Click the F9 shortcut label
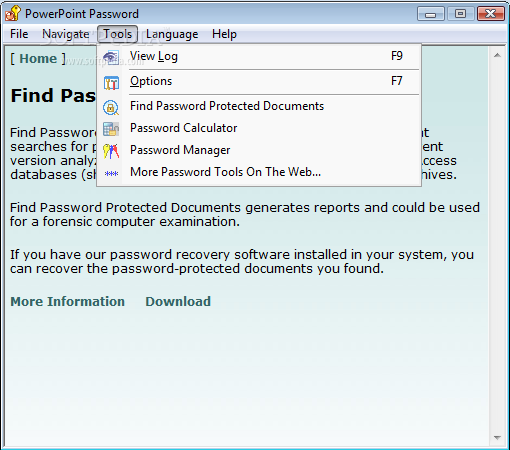Image resolution: width=510 pixels, height=450 pixels. (397, 56)
